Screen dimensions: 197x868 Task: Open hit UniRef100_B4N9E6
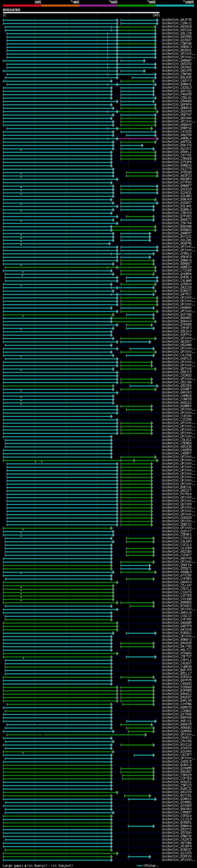(177, 603)
